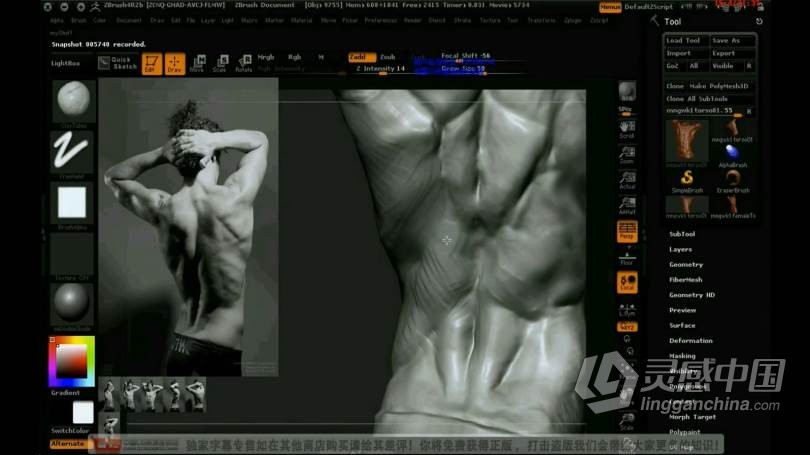
Task: Select the SimpleBrush tool
Action: (687, 181)
